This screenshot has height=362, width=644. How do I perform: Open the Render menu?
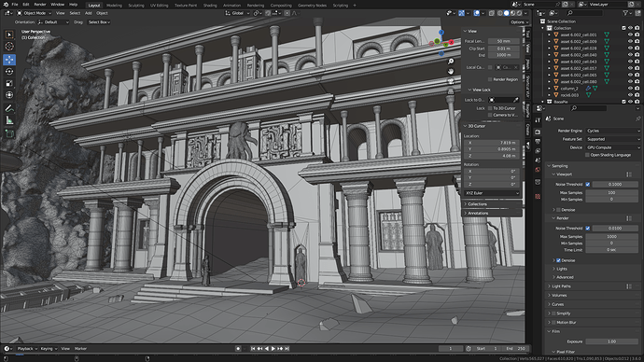coord(40,5)
